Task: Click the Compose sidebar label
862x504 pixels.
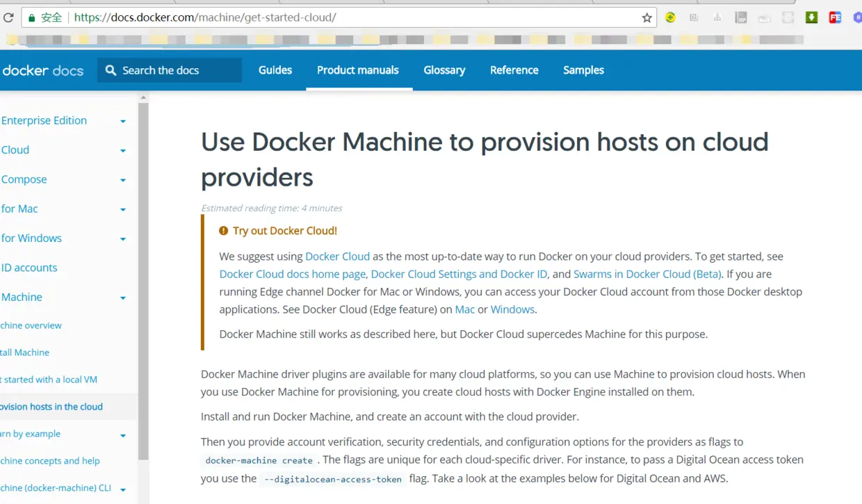Action: 24,179
